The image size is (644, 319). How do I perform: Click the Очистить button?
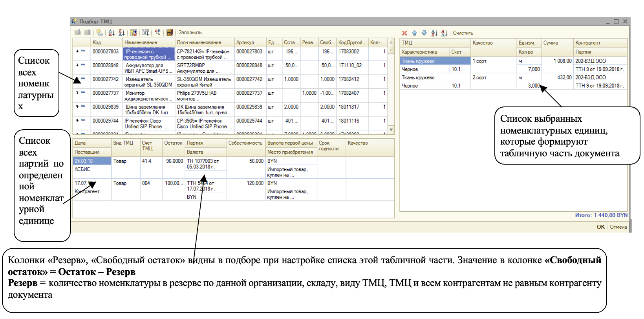click(x=463, y=33)
